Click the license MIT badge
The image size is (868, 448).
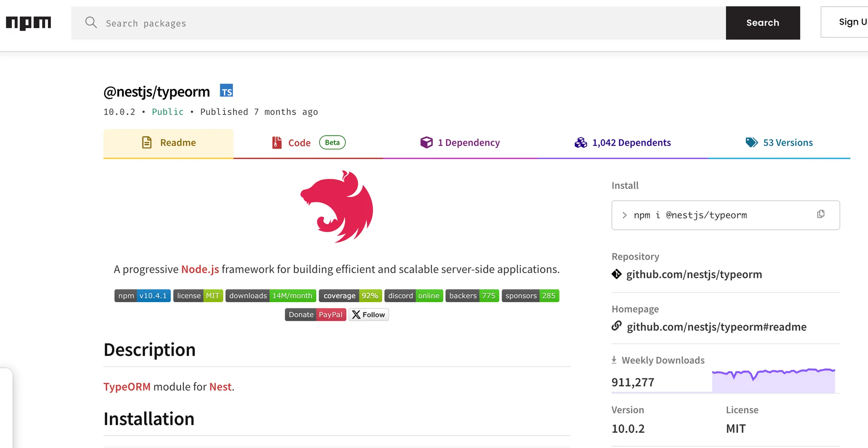click(x=198, y=296)
